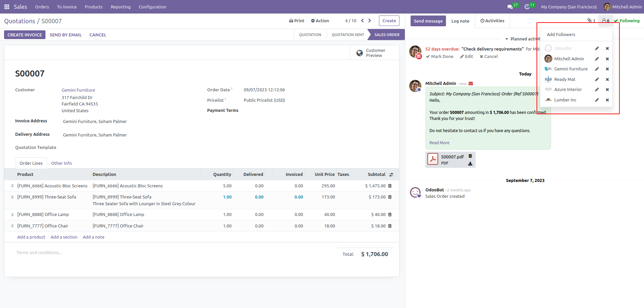Switch to the Other Info tab

click(61, 163)
